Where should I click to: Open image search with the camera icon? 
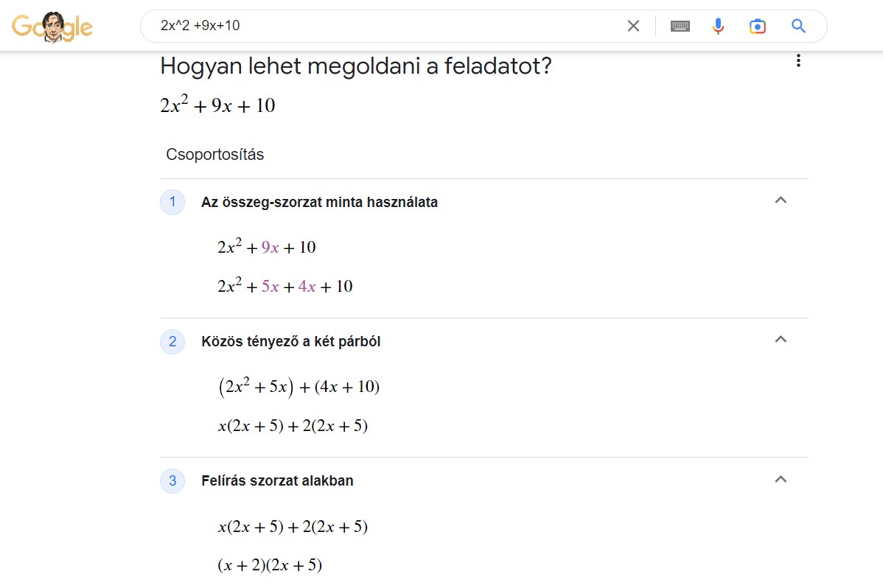click(x=758, y=27)
